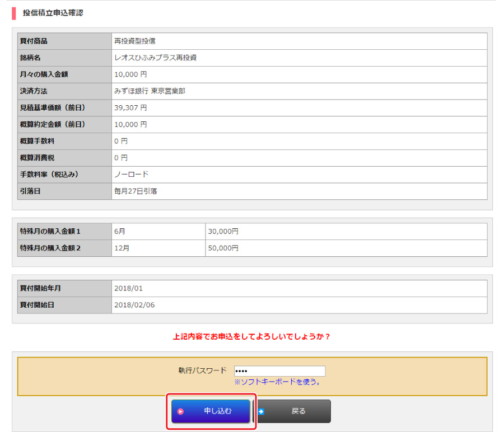Select the 毎月27日引落 value
Image resolution: width=504 pixels, height=432 pixels.
[136, 191]
